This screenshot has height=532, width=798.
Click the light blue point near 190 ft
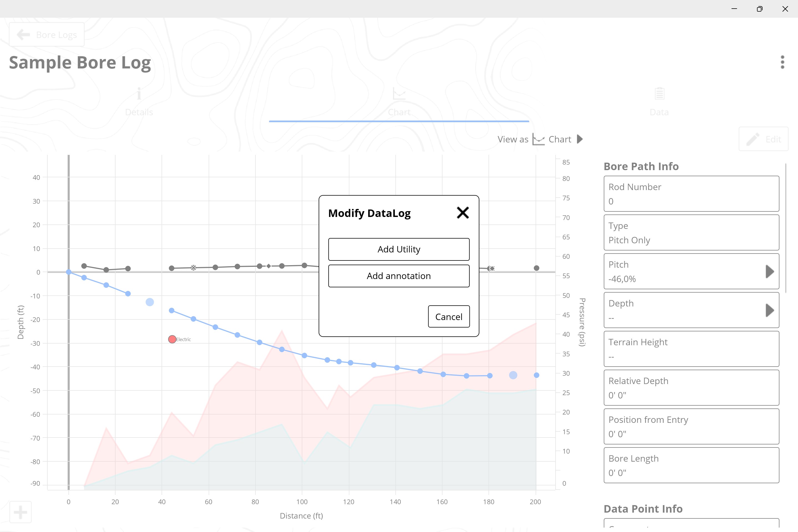pos(513,375)
